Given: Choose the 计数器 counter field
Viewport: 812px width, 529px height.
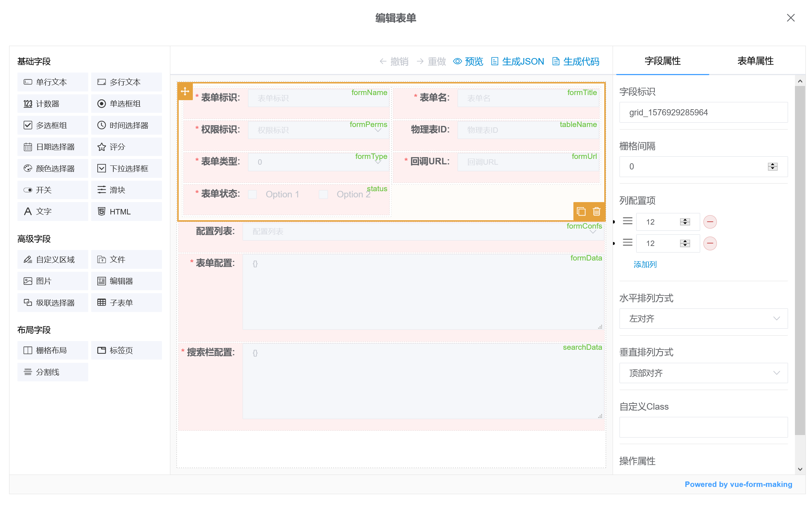Looking at the screenshot, I should [53, 104].
